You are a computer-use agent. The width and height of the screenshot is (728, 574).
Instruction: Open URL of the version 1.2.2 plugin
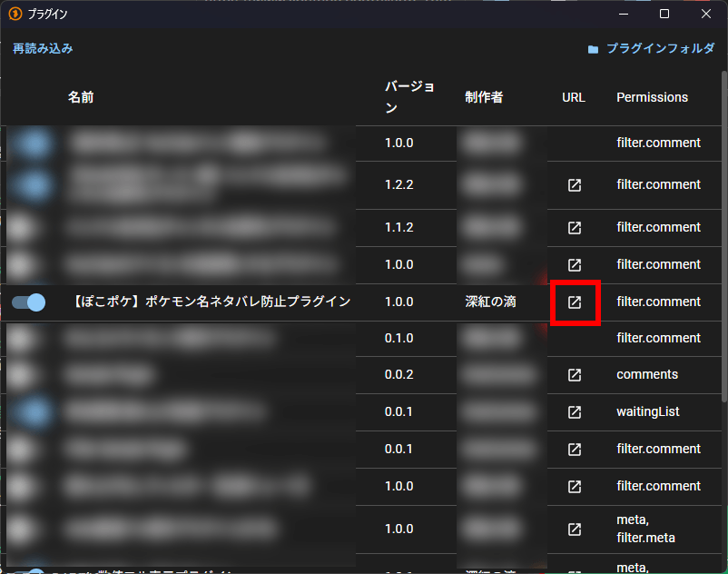pos(574,185)
